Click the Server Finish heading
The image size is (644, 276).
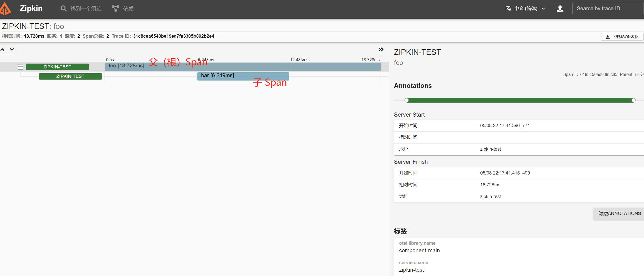[411, 162]
